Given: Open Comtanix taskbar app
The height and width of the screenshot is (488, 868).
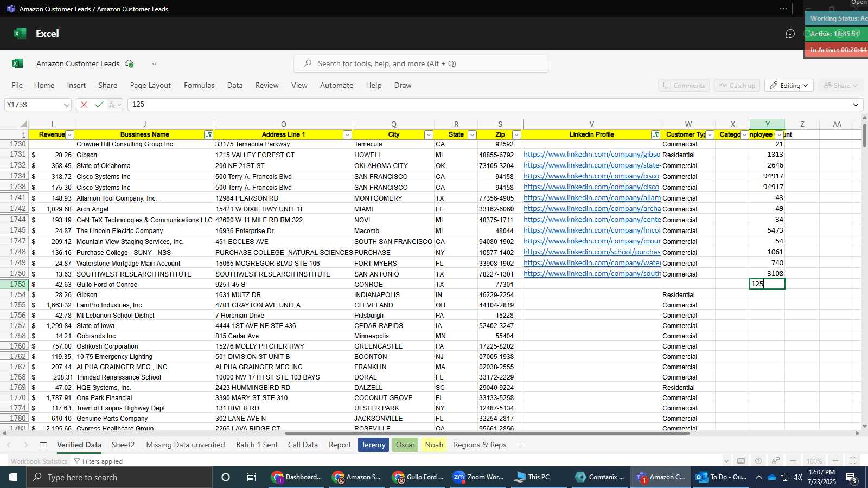Looking at the screenshot, I should coord(599,477).
